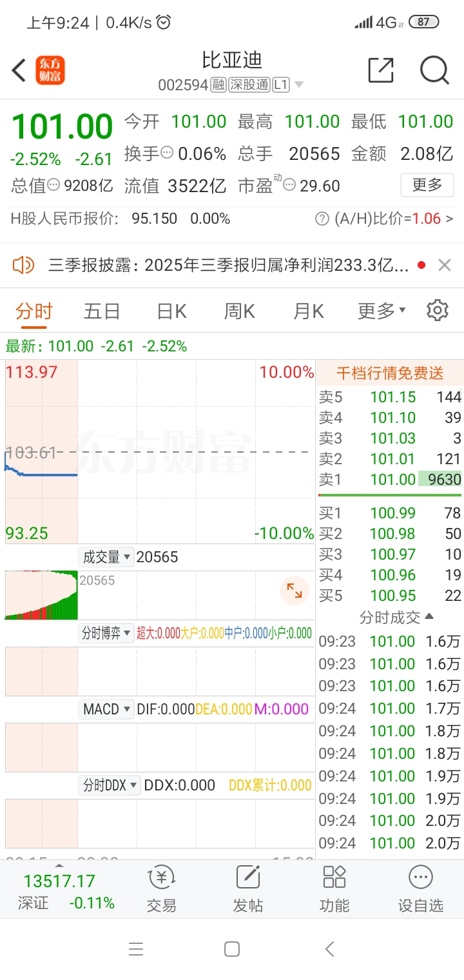Tap 融 margin tag under stock name
This screenshot has height=980, width=464.
[218, 85]
